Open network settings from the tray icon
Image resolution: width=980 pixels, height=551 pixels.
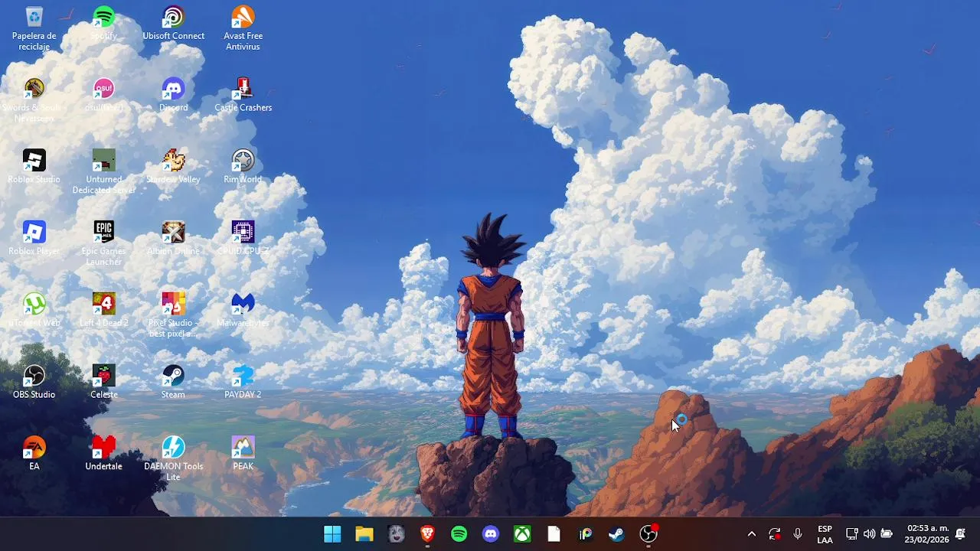point(851,534)
